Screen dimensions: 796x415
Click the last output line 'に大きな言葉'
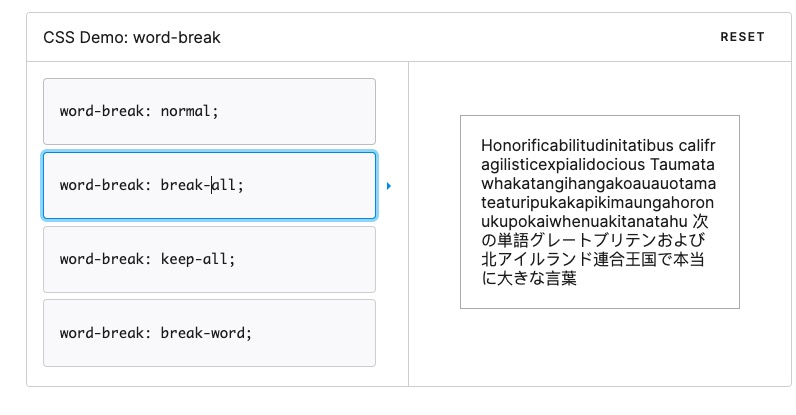pyautogui.click(x=530, y=278)
